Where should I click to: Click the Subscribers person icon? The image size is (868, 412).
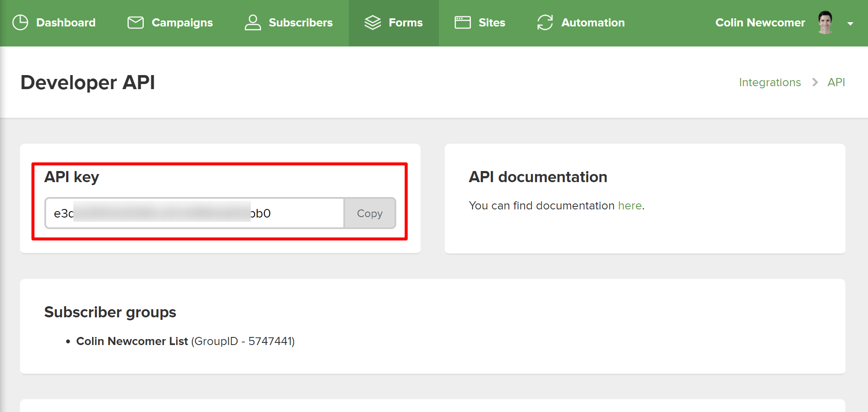click(x=252, y=23)
